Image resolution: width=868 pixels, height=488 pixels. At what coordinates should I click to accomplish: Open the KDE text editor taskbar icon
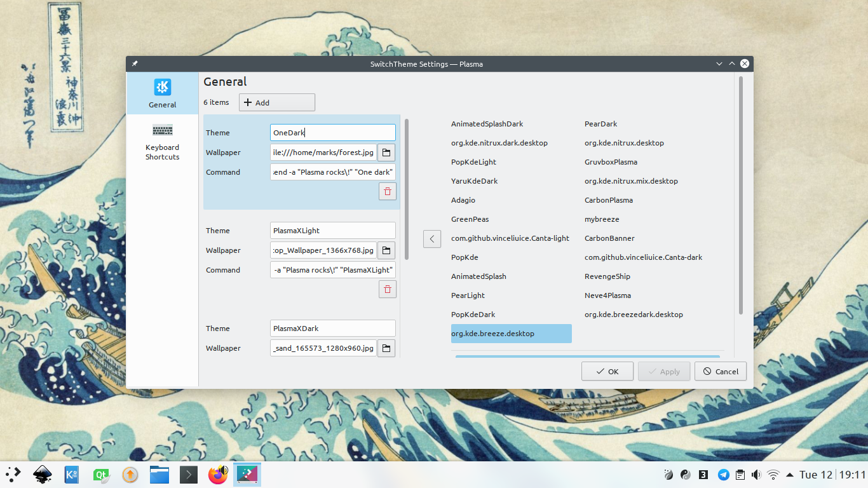[71, 474]
